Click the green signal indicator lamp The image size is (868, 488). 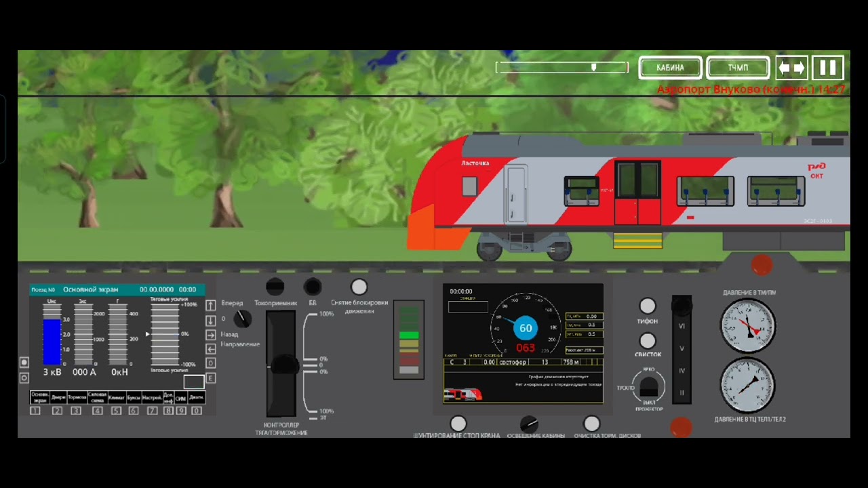[409, 335]
